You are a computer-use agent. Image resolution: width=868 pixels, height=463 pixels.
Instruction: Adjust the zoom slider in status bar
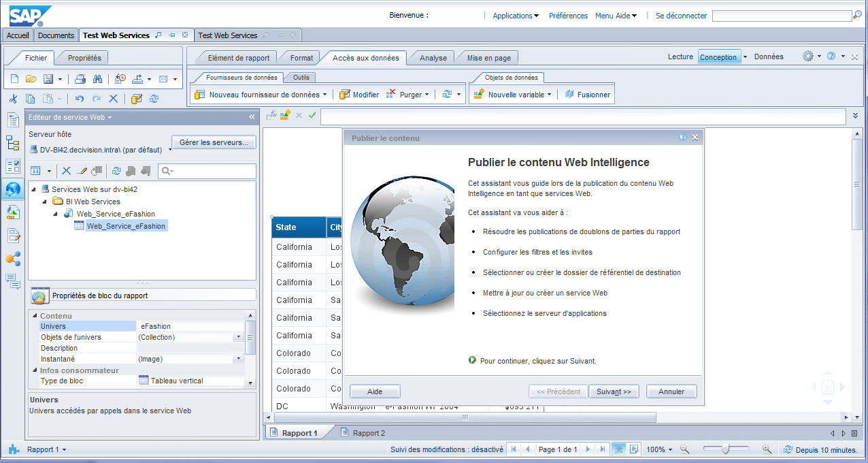click(726, 449)
